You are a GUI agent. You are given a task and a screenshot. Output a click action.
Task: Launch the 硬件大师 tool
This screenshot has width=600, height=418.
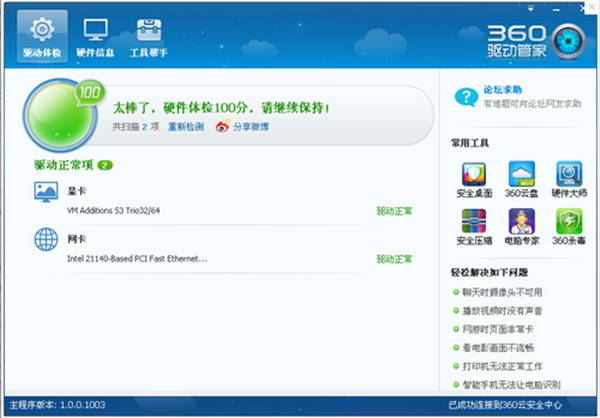pyautogui.click(x=569, y=180)
